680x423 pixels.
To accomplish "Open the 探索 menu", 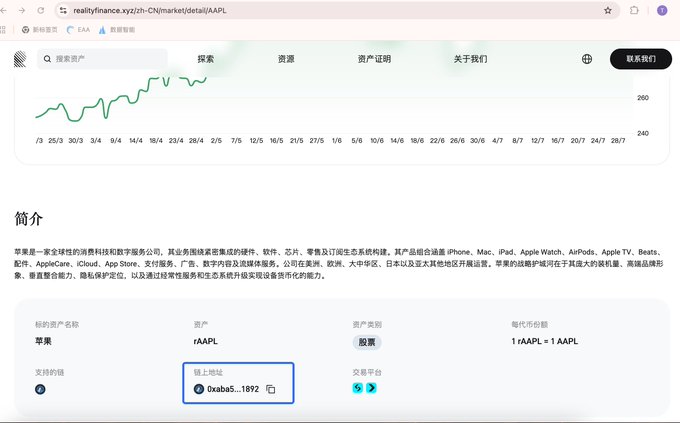I will [x=206, y=59].
